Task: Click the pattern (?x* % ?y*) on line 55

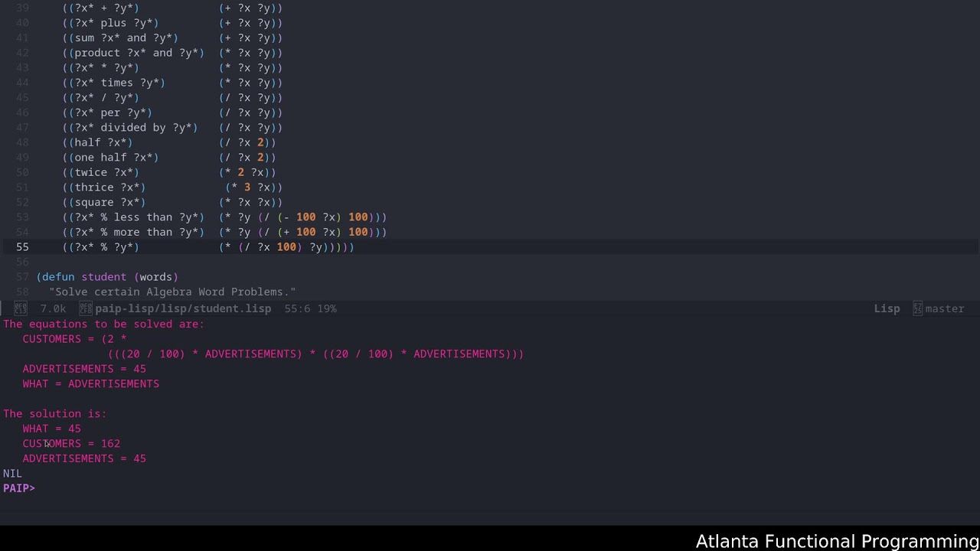Action: tap(104, 247)
